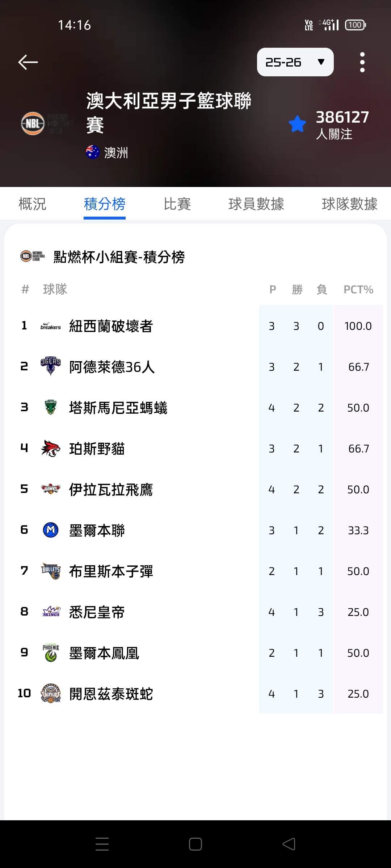
Task: Tap the Perth Wildcats team logo
Action: pos(51,448)
